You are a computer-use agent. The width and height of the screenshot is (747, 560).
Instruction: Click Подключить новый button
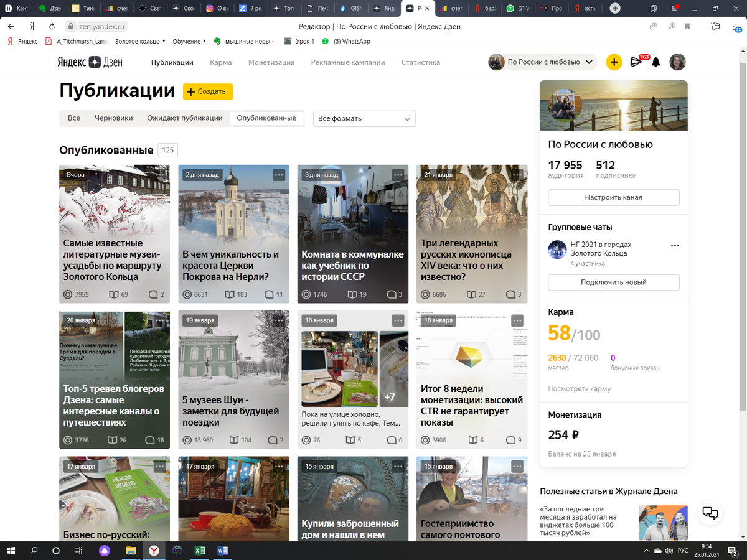pos(614,282)
